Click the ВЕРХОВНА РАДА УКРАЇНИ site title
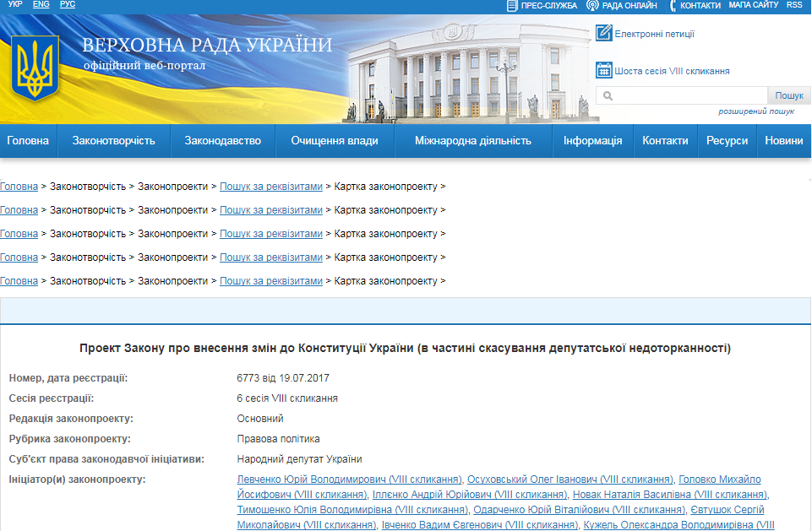 pos(207,45)
